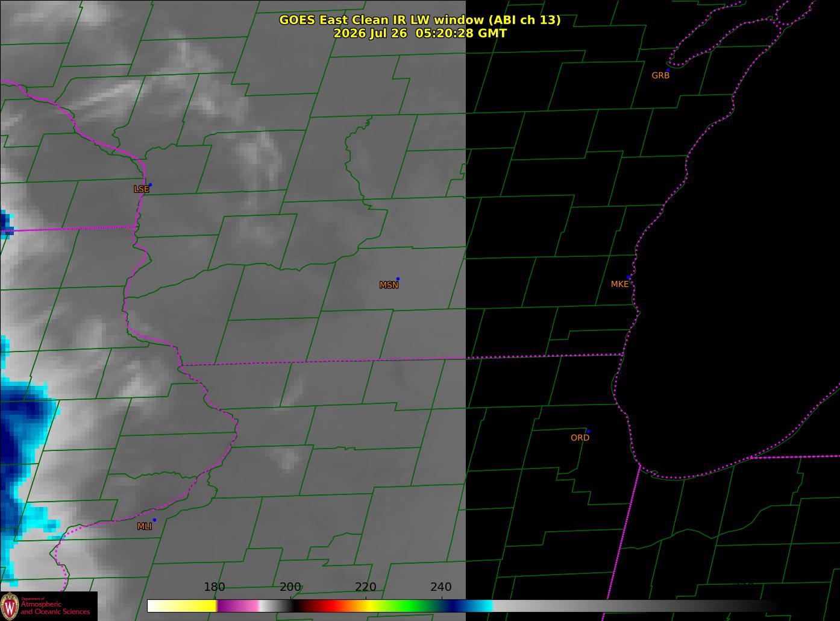Viewport: 840px width, 621px height.
Task: Click the 220 label on the color scale
Action: [366, 587]
